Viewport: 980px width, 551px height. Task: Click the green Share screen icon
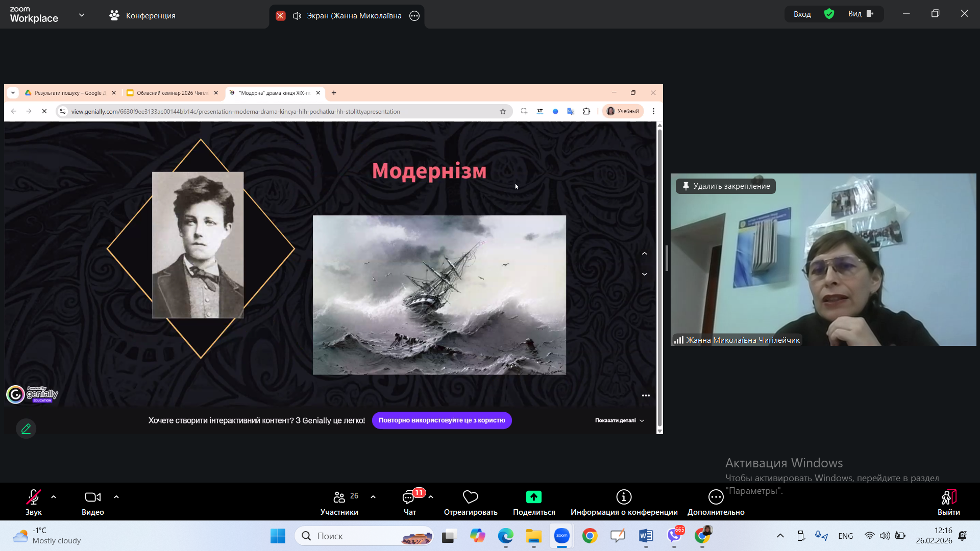click(x=534, y=497)
